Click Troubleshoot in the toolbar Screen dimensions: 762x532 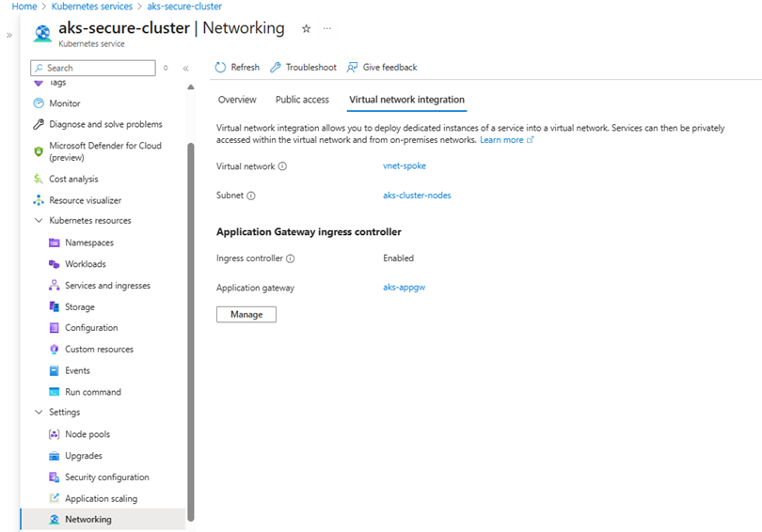click(303, 68)
